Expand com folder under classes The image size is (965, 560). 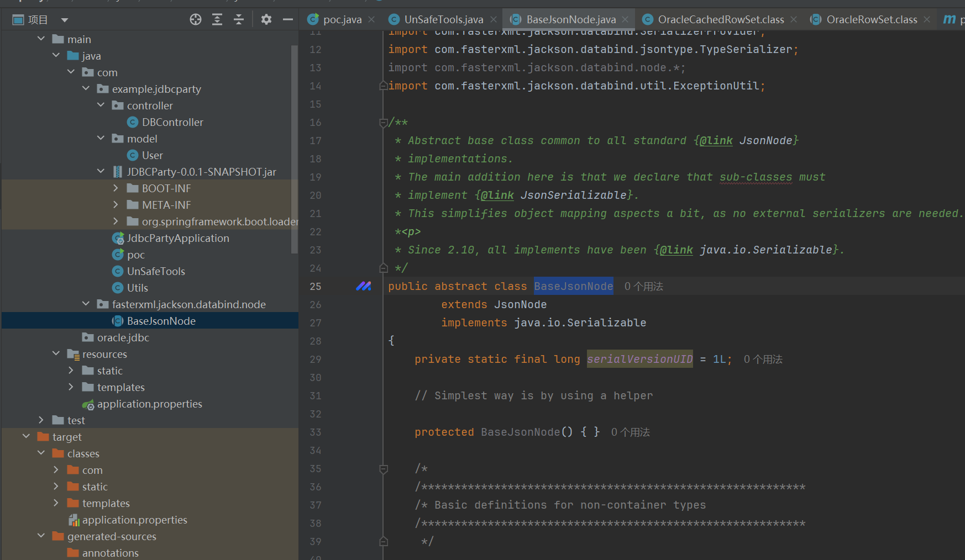coord(56,469)
